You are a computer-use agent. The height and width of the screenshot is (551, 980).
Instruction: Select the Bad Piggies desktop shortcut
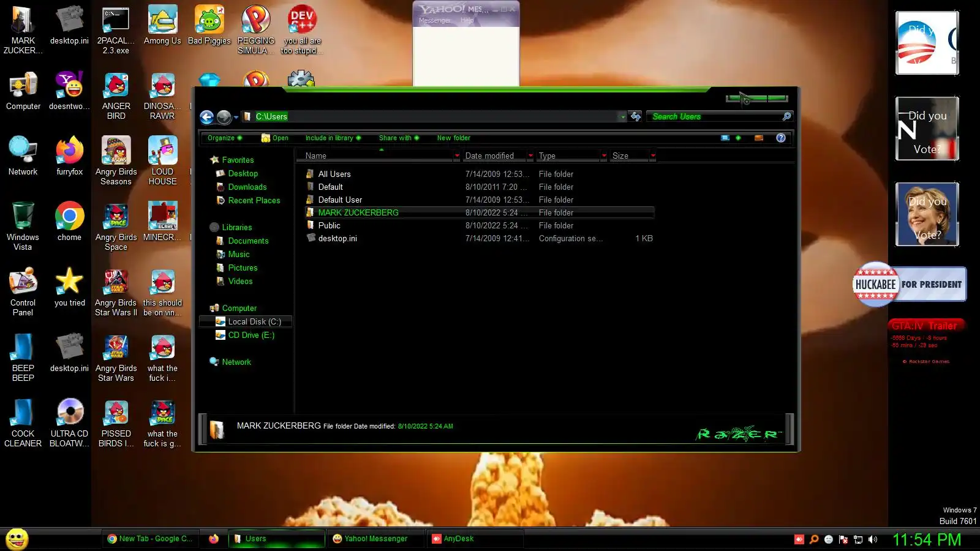[x=209, y=26]
